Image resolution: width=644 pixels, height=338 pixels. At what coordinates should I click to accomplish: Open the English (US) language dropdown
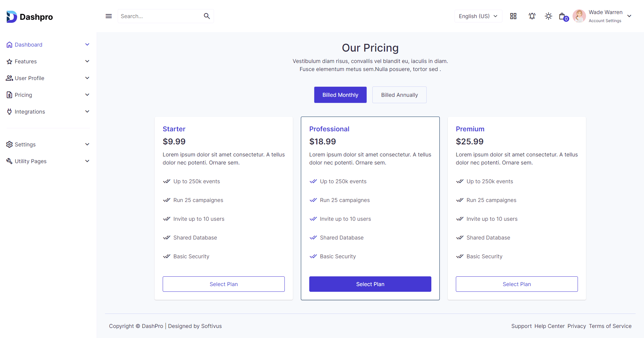pyautogui.click(x=478, y=16)
